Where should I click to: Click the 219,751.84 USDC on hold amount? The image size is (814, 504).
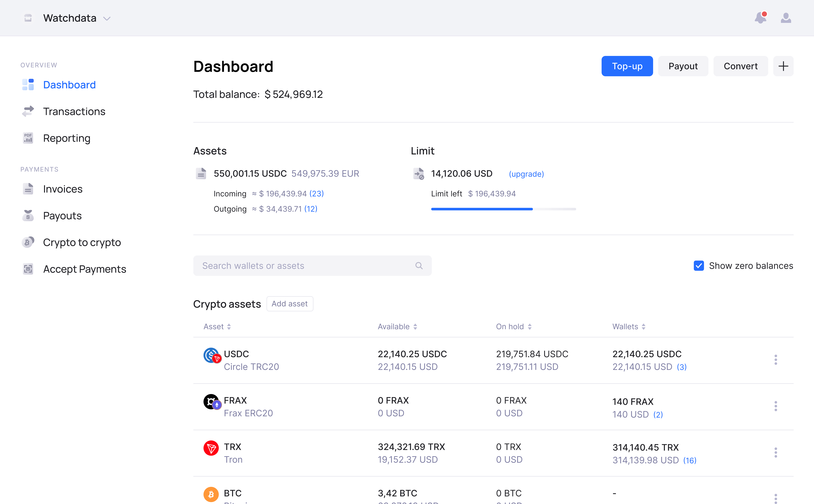532,354
